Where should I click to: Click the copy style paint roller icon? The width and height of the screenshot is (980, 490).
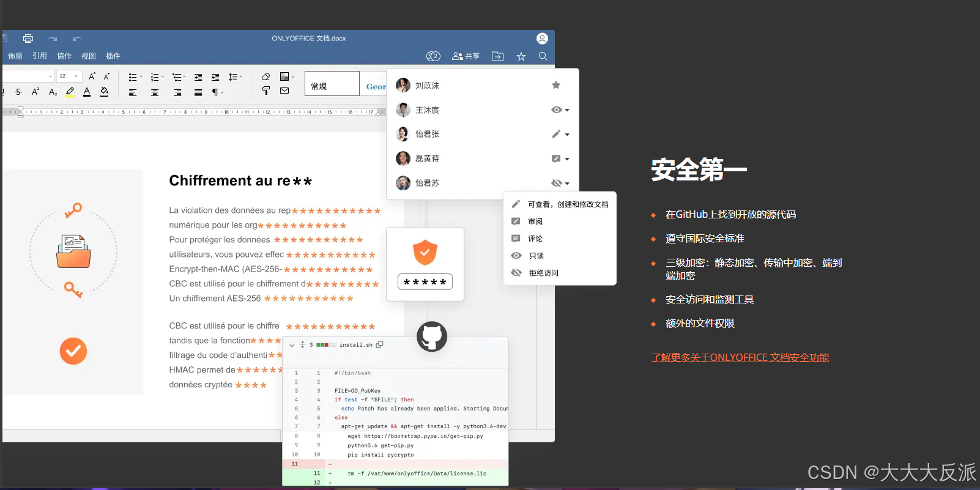click(x=266, y=91)
